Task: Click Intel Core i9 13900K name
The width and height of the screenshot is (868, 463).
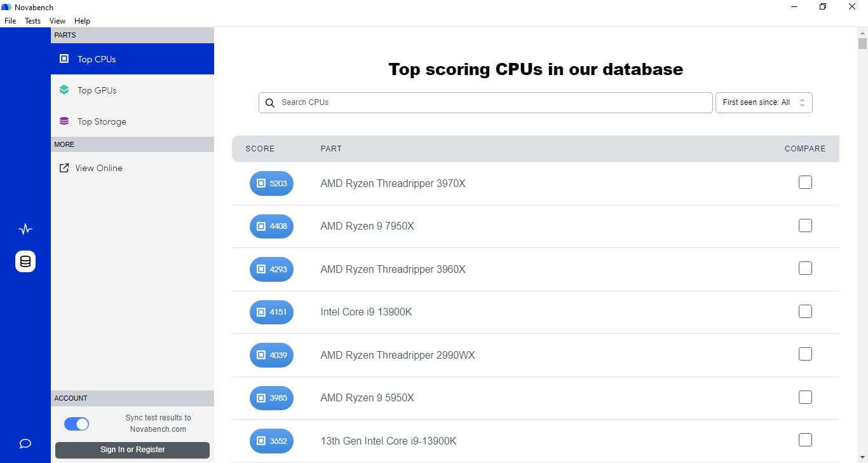Action: click(x=366, y=312)
